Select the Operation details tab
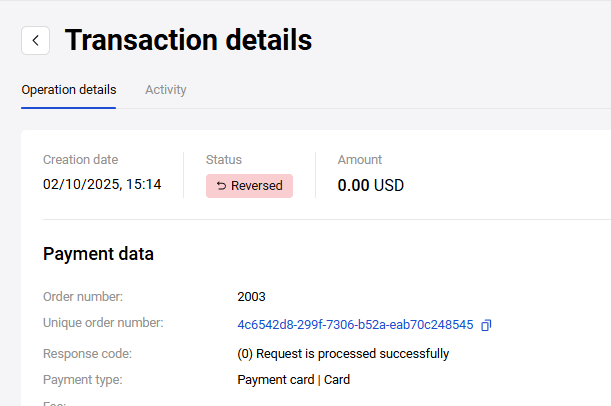611x406 pixels. (69, 90)
